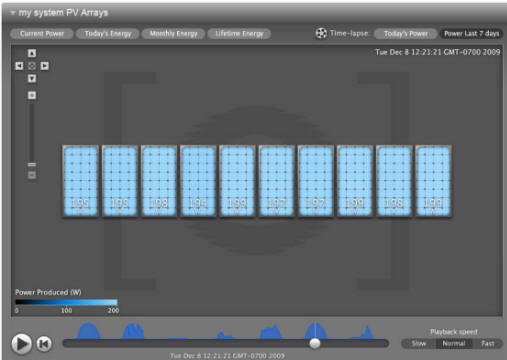Click the pan left arrow icon
The height and width of the screenshot is (360, 507).
coord(19,66)
